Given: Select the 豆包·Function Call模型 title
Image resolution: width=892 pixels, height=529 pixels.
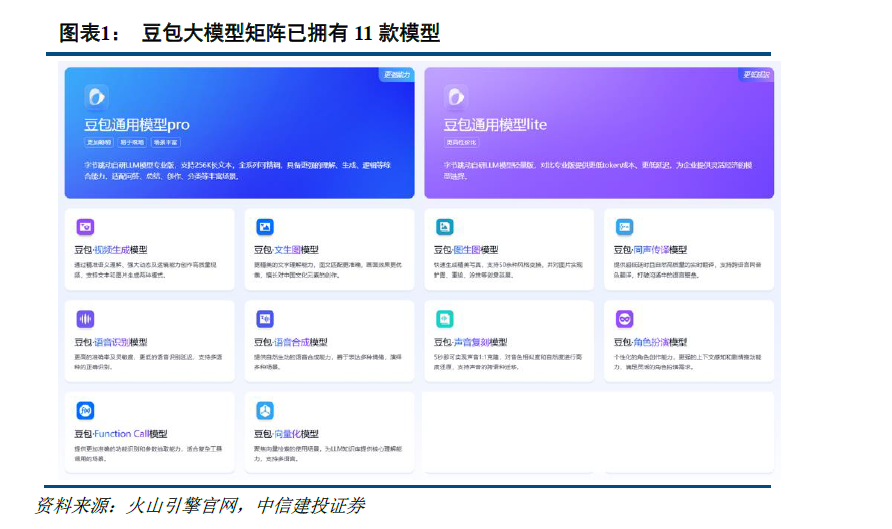Looking at the screenshot, I should pos(121,433).
